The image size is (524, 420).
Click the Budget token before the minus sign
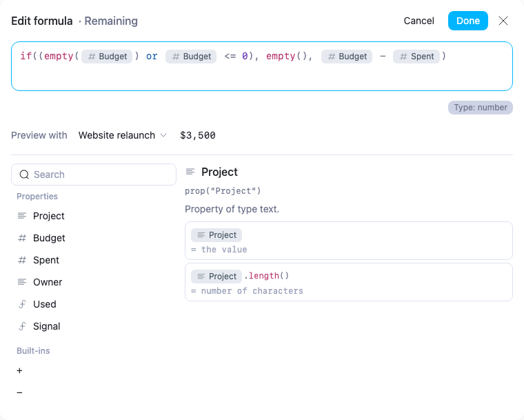[x=347, y=56]
